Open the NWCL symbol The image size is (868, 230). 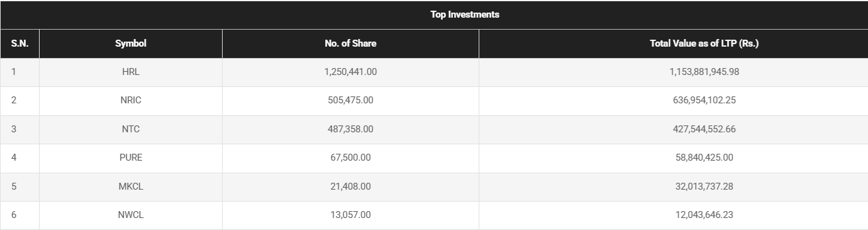131,215
